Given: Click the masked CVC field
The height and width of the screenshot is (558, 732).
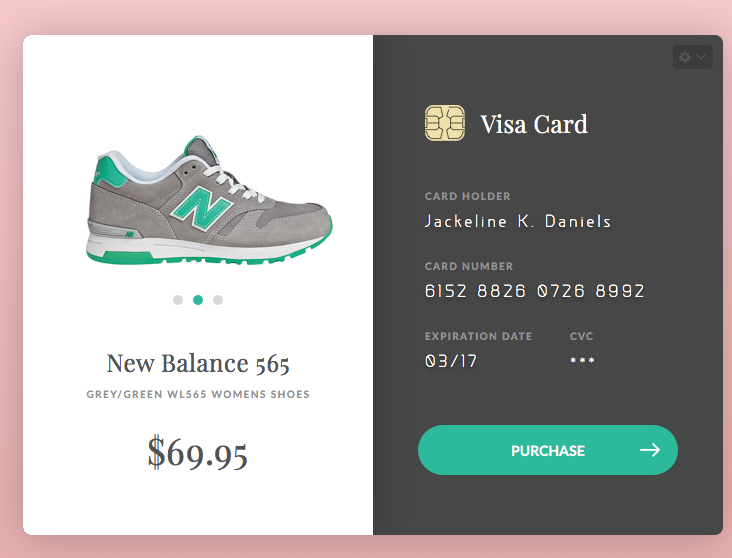Looking at the screenshot, I should tap(582, 360).
